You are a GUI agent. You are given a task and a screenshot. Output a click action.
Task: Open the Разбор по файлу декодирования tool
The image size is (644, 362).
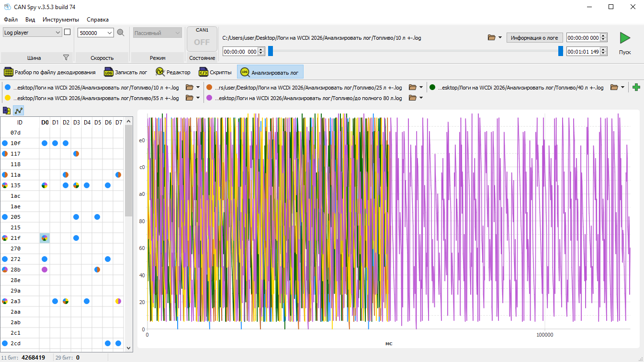click(x=50, y=72)
